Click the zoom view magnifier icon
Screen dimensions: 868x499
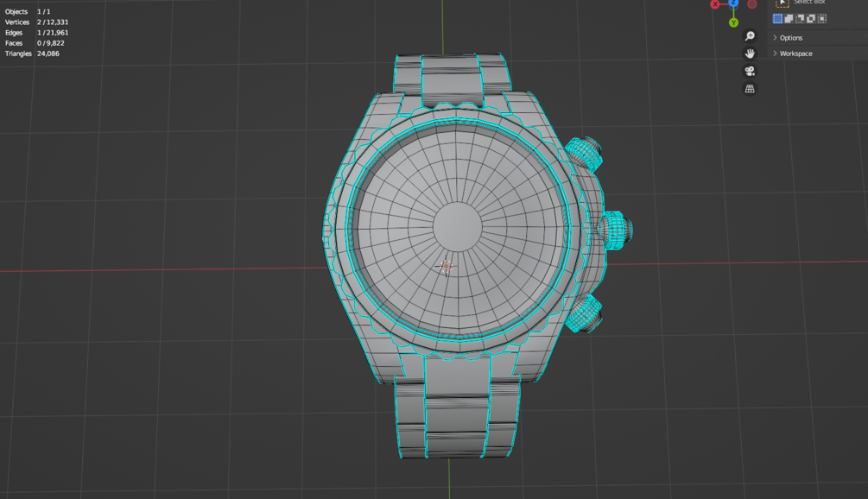click(750, 36)
